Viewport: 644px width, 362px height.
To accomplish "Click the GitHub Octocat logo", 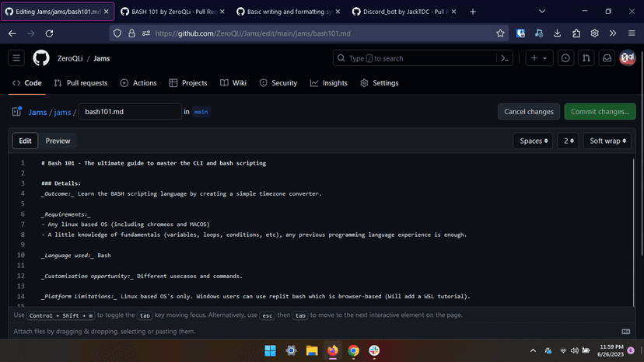I will click(x=41, y=58).
